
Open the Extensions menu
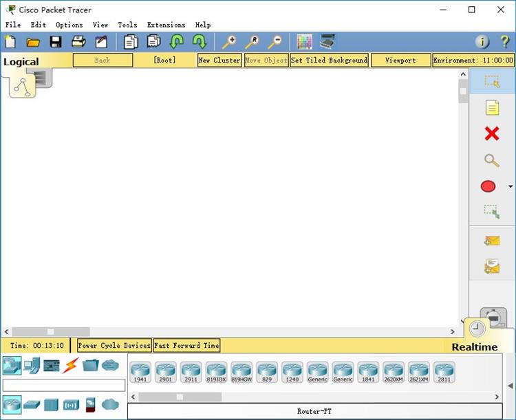click(166, 25)
